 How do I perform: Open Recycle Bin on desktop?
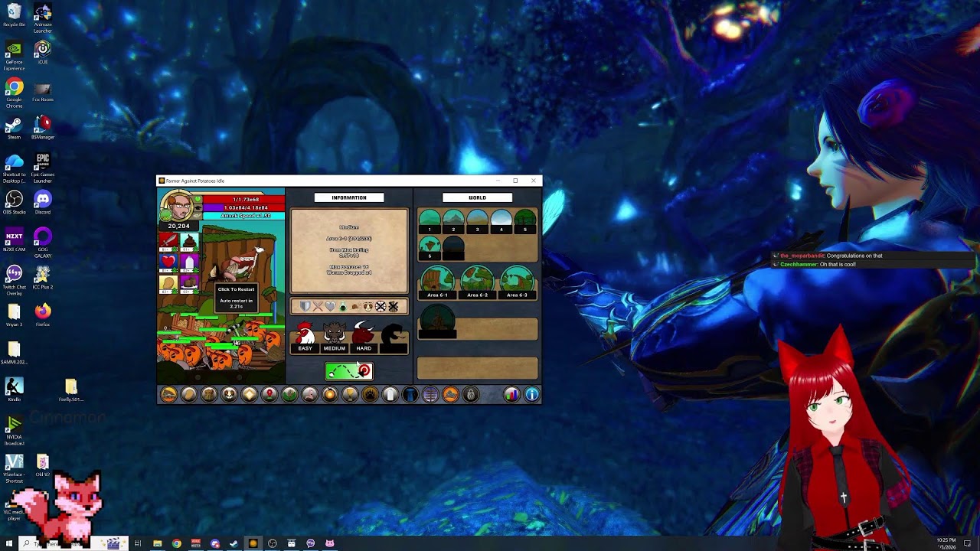coord(14,16)
